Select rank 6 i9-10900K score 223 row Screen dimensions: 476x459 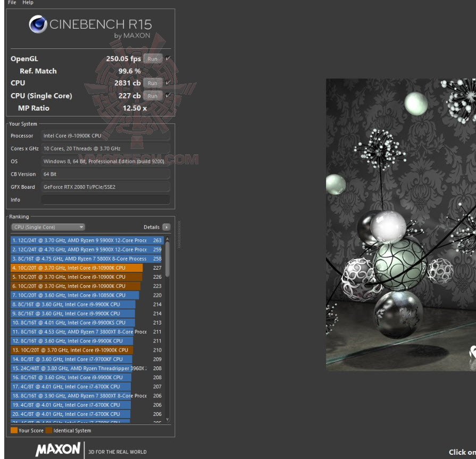tap(87, 286)
